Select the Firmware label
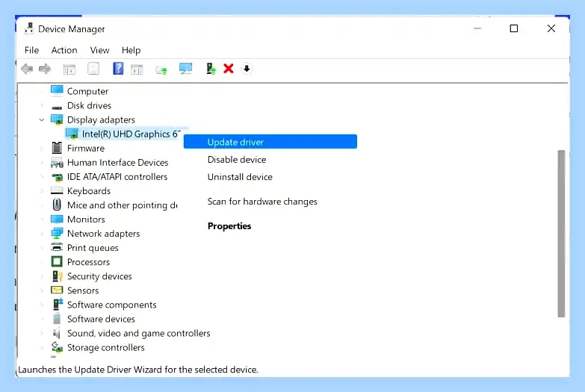Screen dimensions: 585x392 click(86, 148)
